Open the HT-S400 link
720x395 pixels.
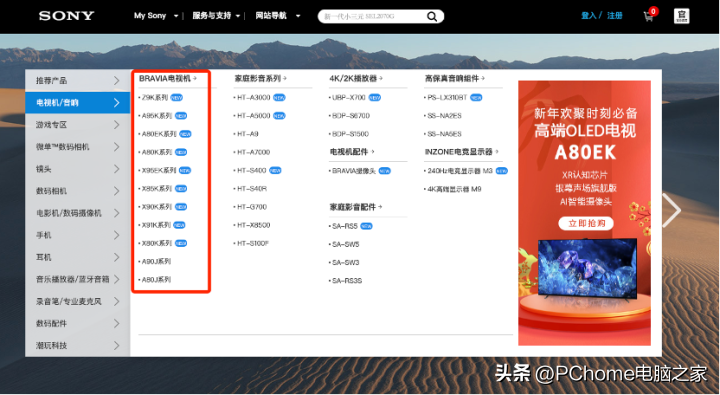coord(252,170)
